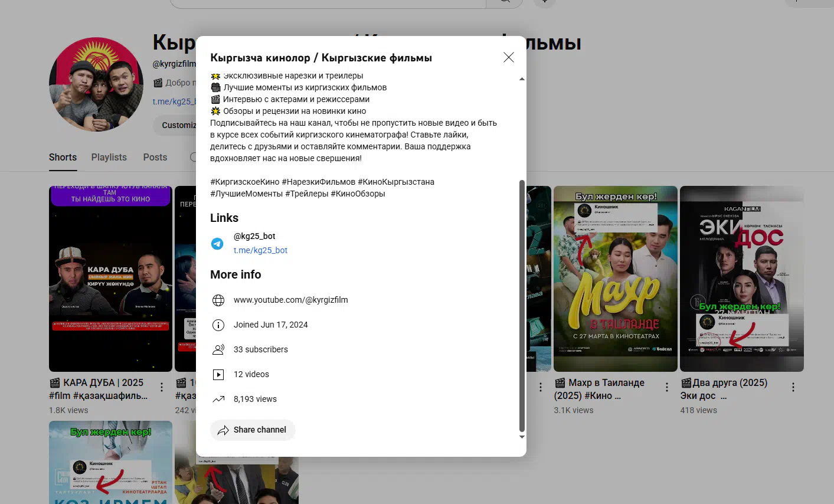Viewport: 834px width, 504px height.
Task: Click the Telegram icon under Links
Action: 217,244
